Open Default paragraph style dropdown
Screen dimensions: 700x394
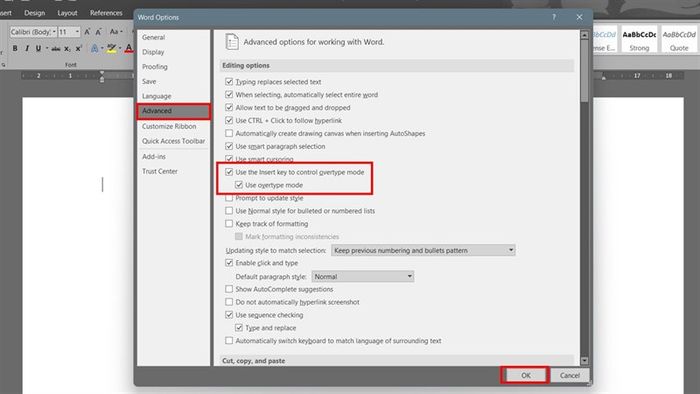pyautogui.click(x=362, y=277)
